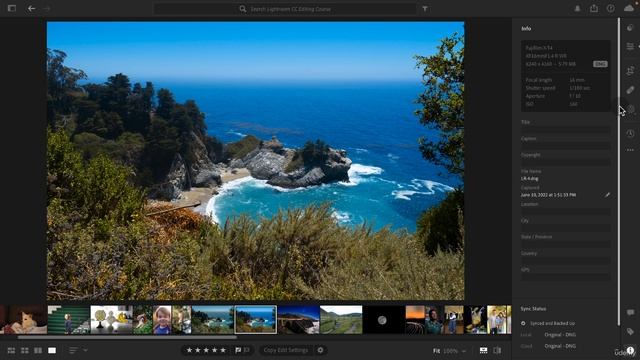Switch to Square Grid view

click(x=25, y=350)
